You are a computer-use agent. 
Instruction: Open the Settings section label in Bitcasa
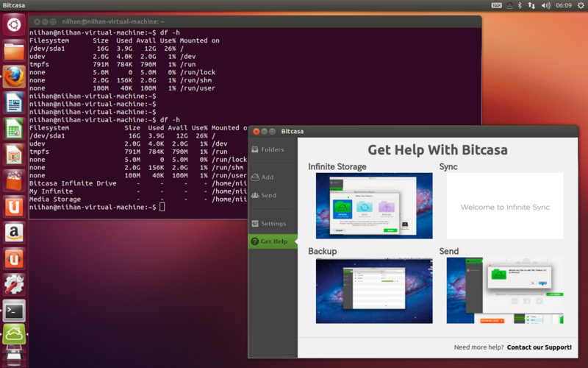coord(273,224)
